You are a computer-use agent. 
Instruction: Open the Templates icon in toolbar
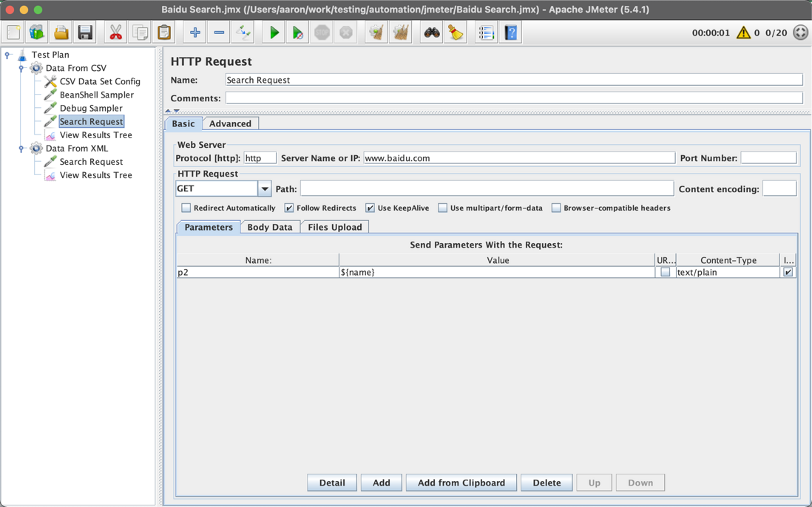37,33
